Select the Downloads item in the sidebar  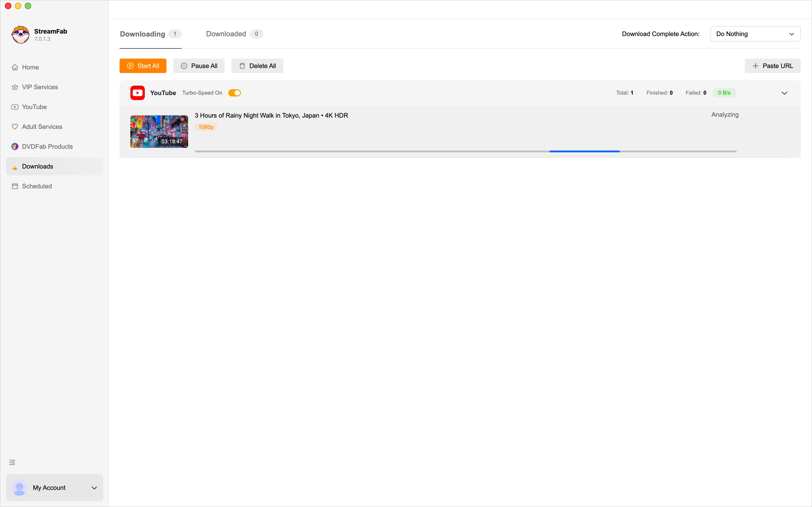tap(37, 166)
